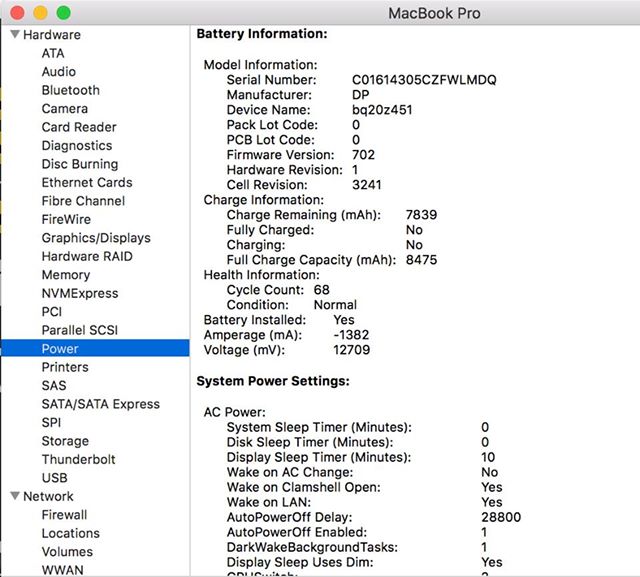Click the Amperage value -1382

coord(351,335)
